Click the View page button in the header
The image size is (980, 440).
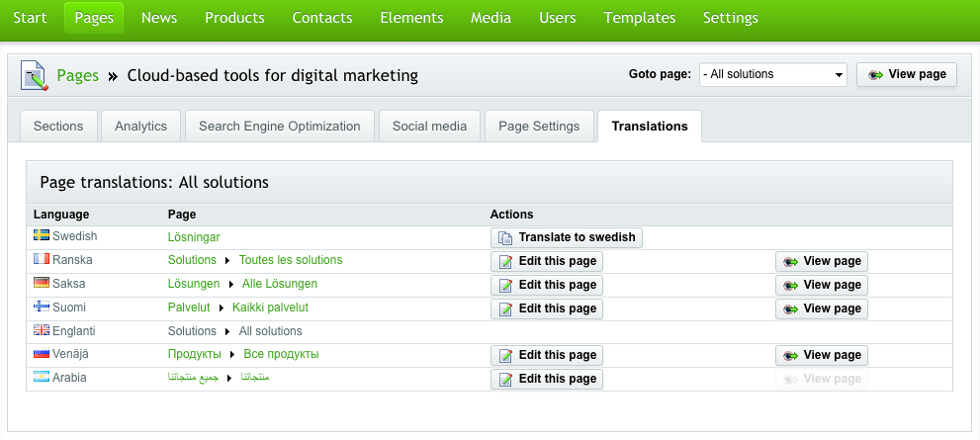point(906,74)
